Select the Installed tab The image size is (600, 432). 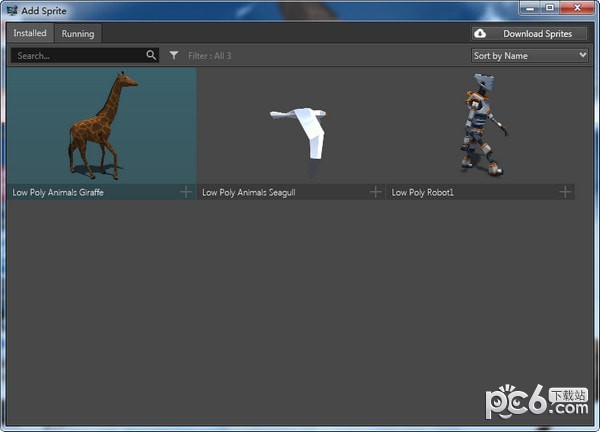click(x=30, y=33)
